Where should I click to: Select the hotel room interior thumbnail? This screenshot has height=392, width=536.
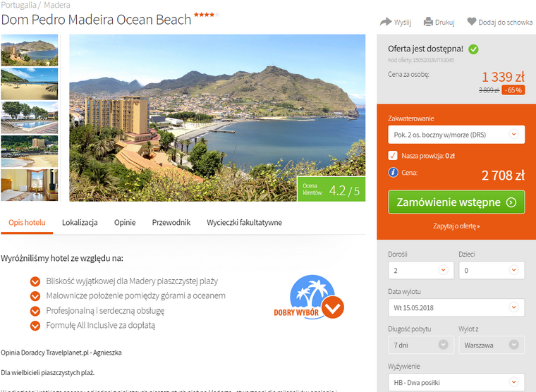click(x=30, y=185)
